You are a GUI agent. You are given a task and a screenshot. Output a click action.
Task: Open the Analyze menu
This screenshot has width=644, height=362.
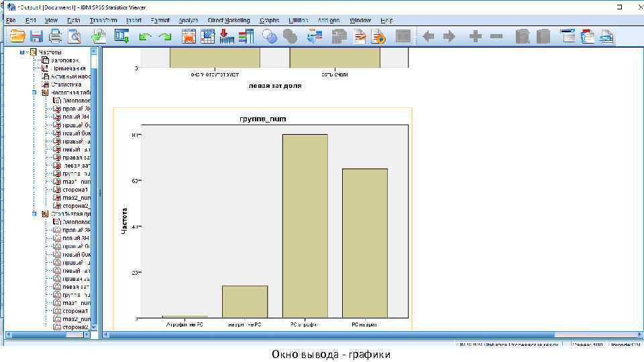(189, 20)
